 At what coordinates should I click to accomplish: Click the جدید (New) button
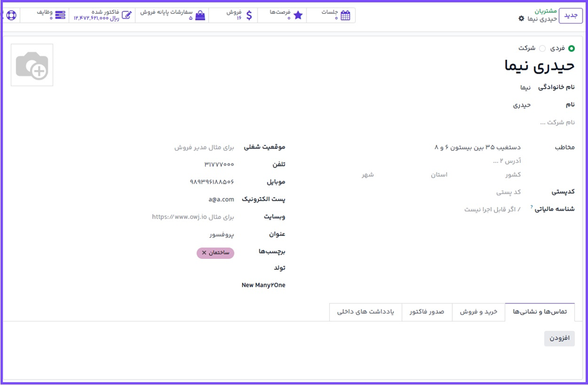[x=570, y=15]
